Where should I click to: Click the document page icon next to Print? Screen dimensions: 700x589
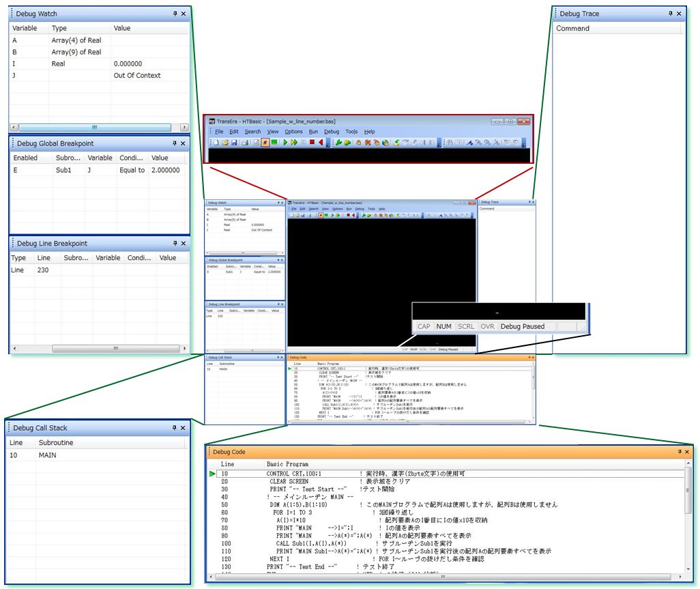coord(257,143)
